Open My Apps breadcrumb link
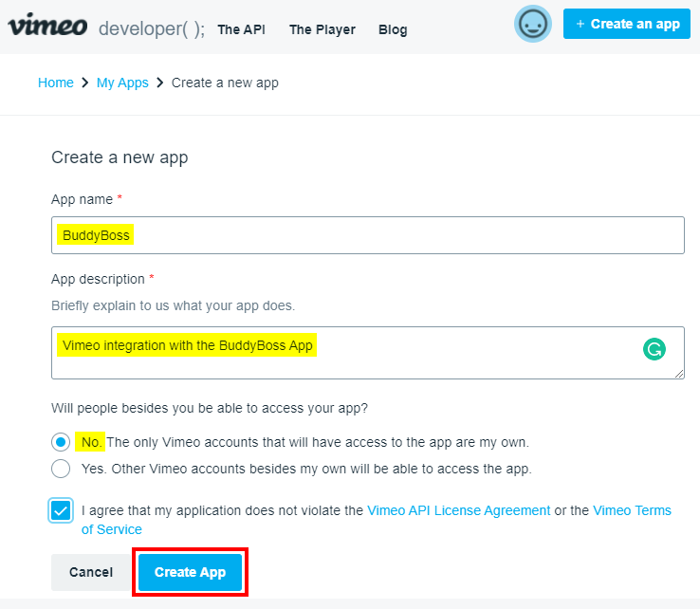The width and height of the screenshot is (700, 609). click(122, 83)
